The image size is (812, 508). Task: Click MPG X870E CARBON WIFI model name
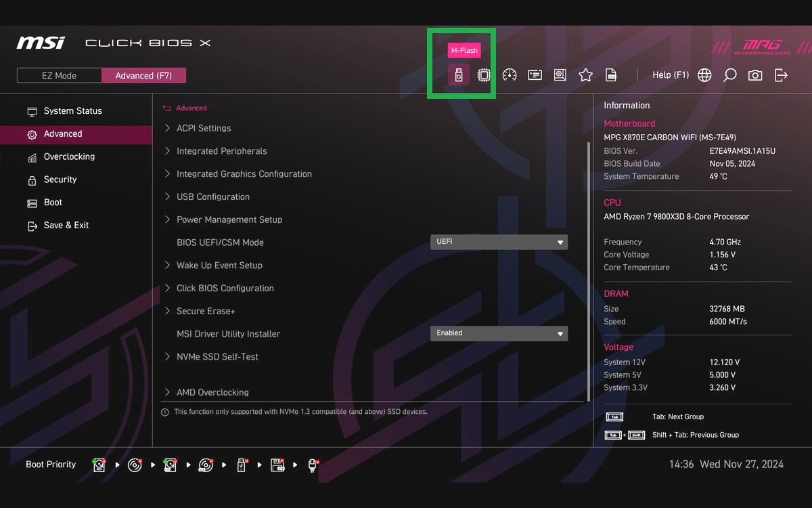click(670, 137)
